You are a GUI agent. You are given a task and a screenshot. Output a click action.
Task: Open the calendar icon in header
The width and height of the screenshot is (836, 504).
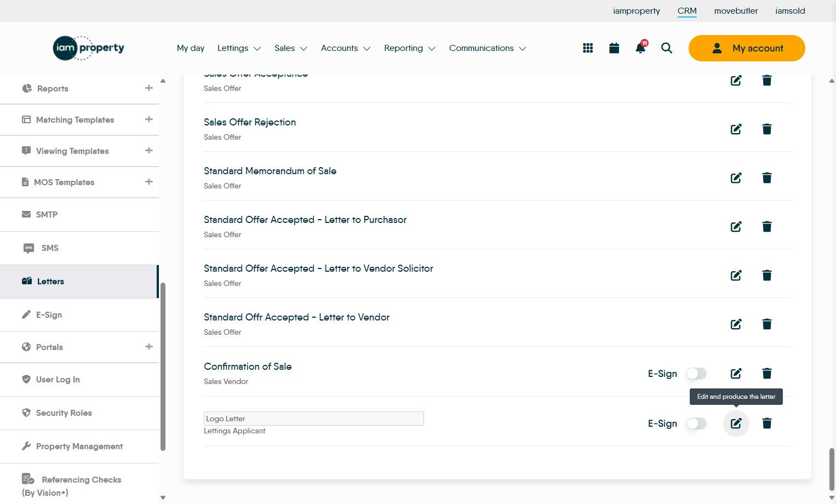[x=614, y=48]
